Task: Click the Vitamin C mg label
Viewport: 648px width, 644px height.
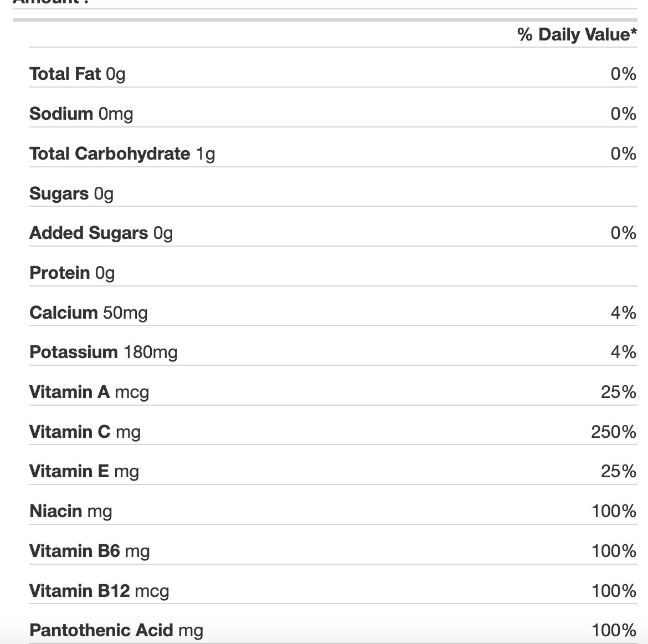Action: 85,432
